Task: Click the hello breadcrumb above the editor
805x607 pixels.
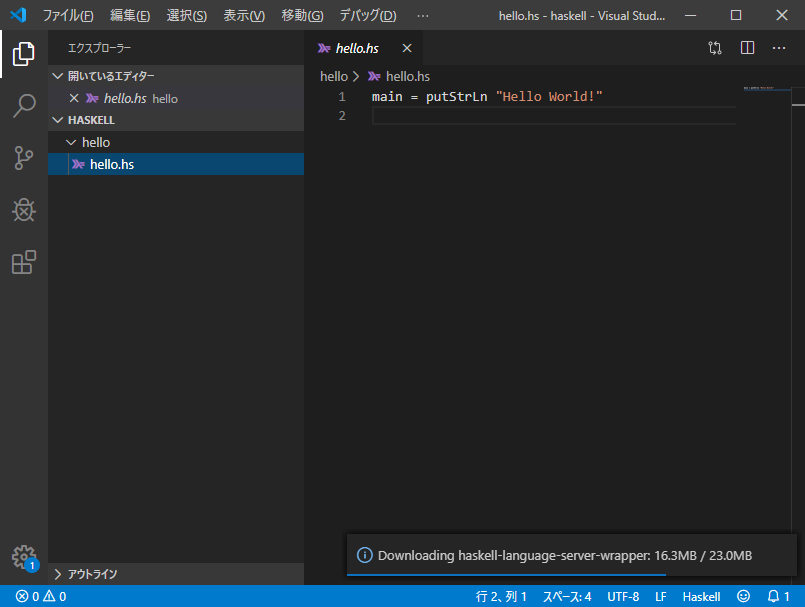Action: pyautogui.click(x=333, y=75)
